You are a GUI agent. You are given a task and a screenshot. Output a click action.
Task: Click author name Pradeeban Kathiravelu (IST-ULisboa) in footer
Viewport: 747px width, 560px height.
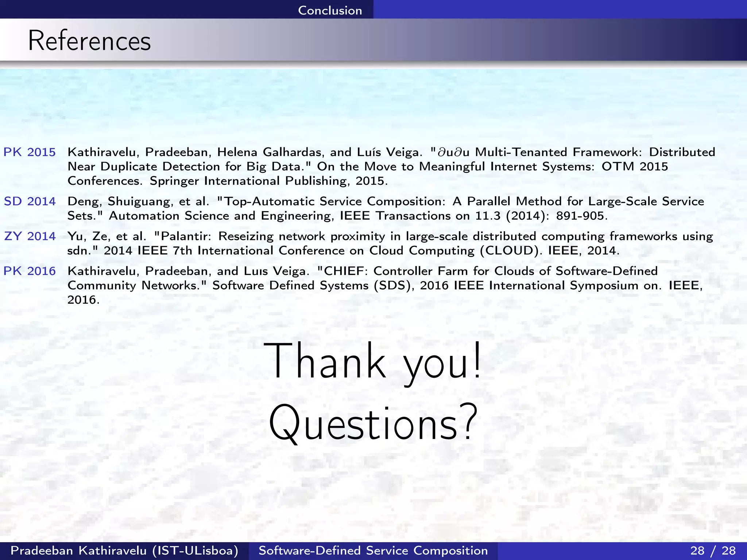click(124, 551)
